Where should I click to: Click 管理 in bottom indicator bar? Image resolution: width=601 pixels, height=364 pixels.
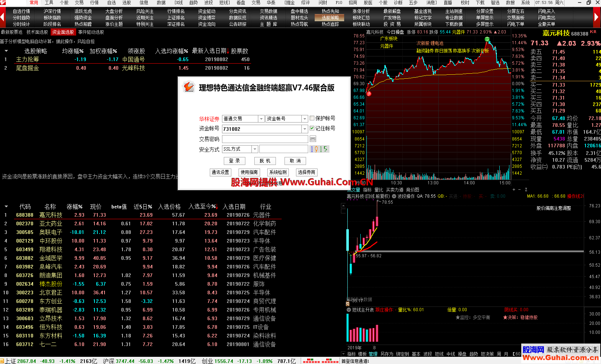(x=373, y=354)
